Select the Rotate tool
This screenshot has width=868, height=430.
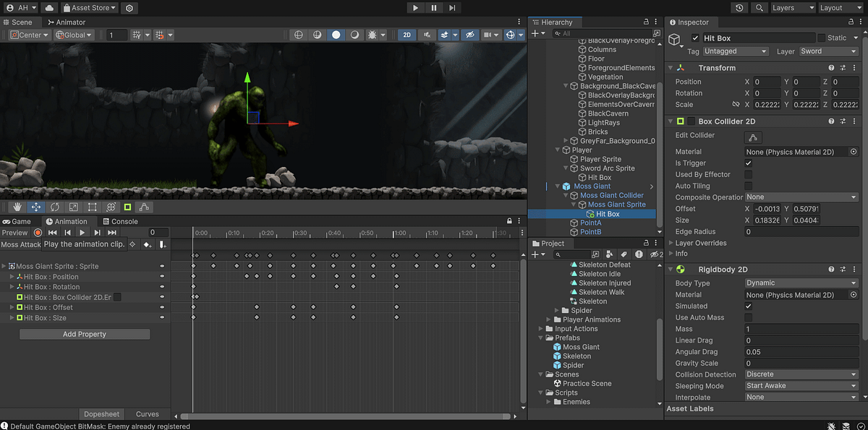[54, 207]
